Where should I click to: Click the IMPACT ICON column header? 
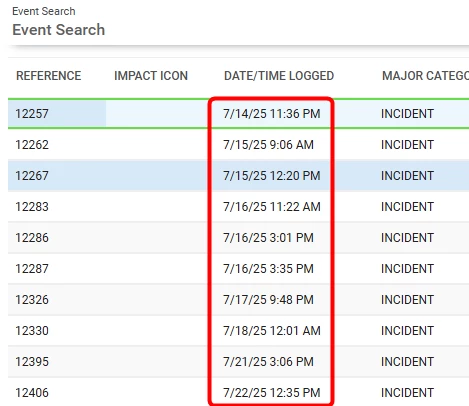tap(151, 76)
